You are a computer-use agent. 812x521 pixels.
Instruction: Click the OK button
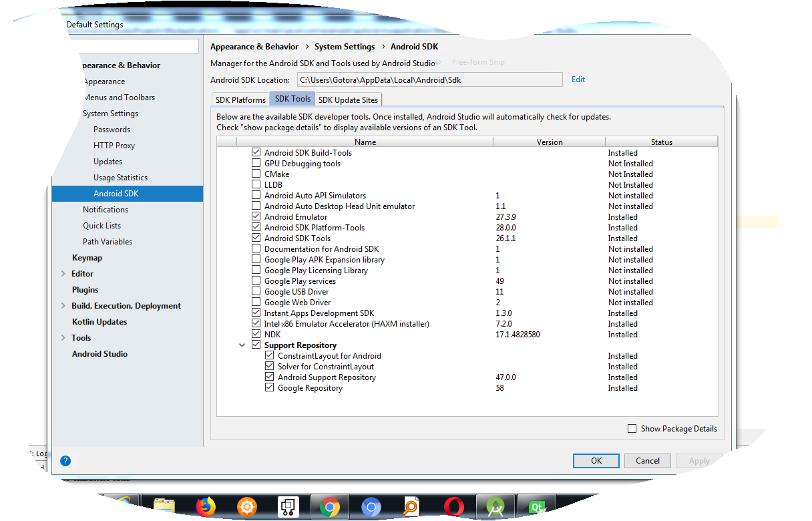click(x=596, y=460)
